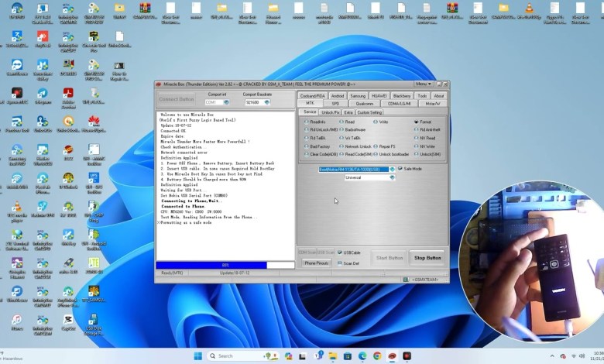This screenshot has width=604, height=364.
Task: Switch to the Coolsand/RDA tab
Action: [312, 96]
